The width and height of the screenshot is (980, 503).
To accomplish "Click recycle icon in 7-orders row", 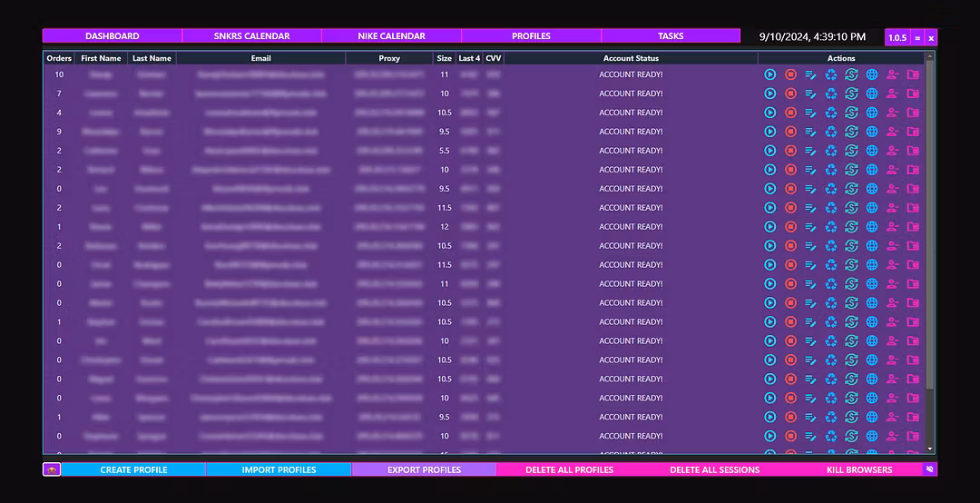I will 831,94.
